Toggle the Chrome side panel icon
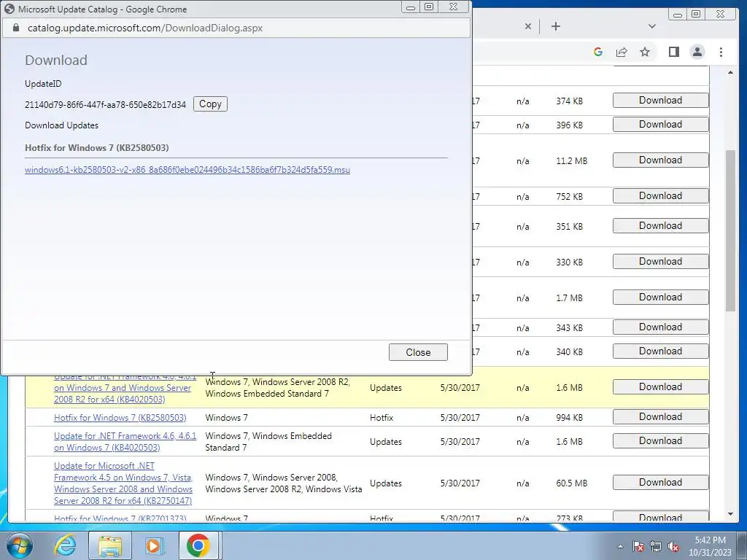Image resolution: width=747 pixels, height=560 pixels. pos(673,52)
